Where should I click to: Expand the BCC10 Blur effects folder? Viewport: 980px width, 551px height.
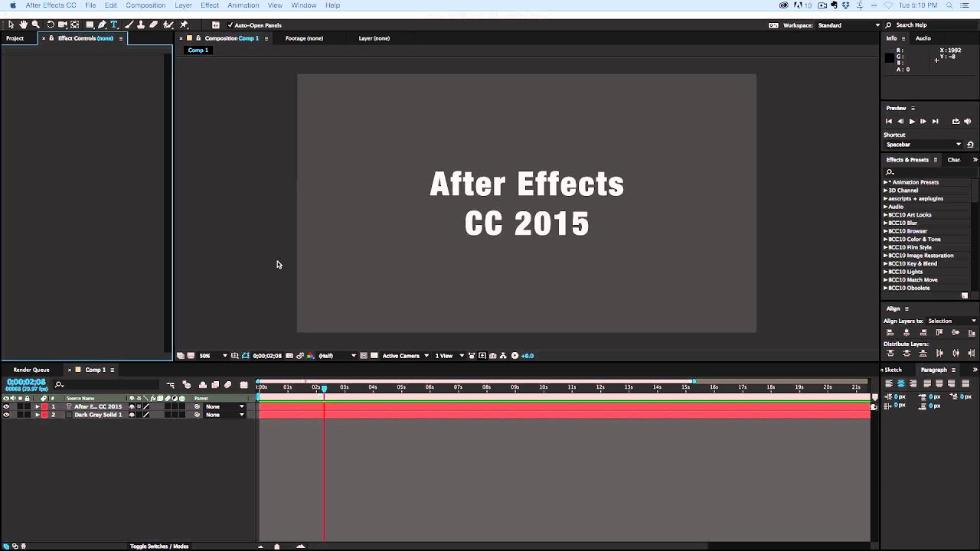point(886,223)
